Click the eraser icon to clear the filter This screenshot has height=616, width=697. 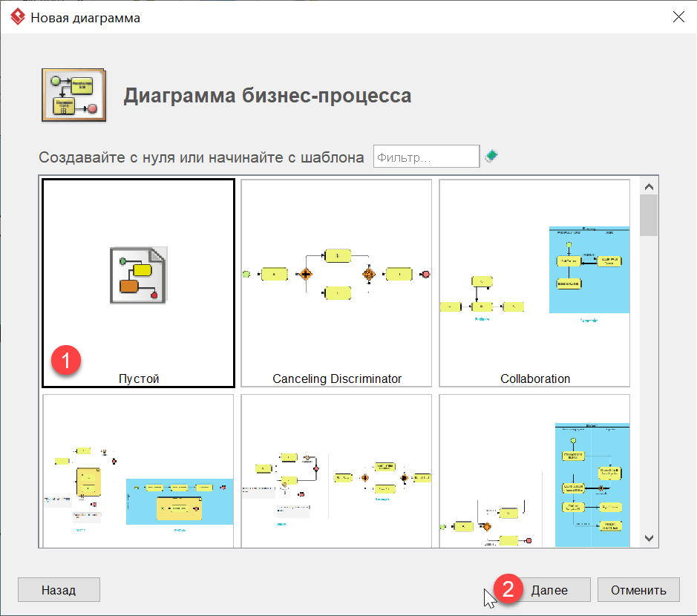click(491, 157)
